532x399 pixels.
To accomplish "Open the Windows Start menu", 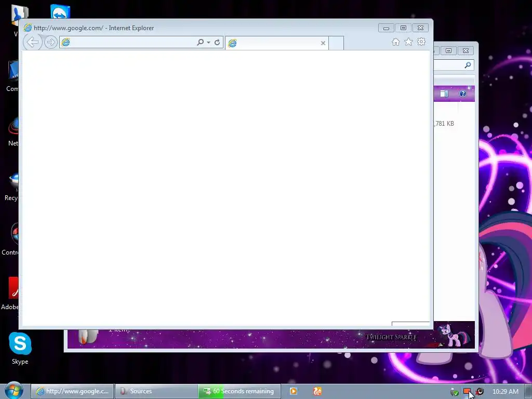I will click(x=14, y=391).
